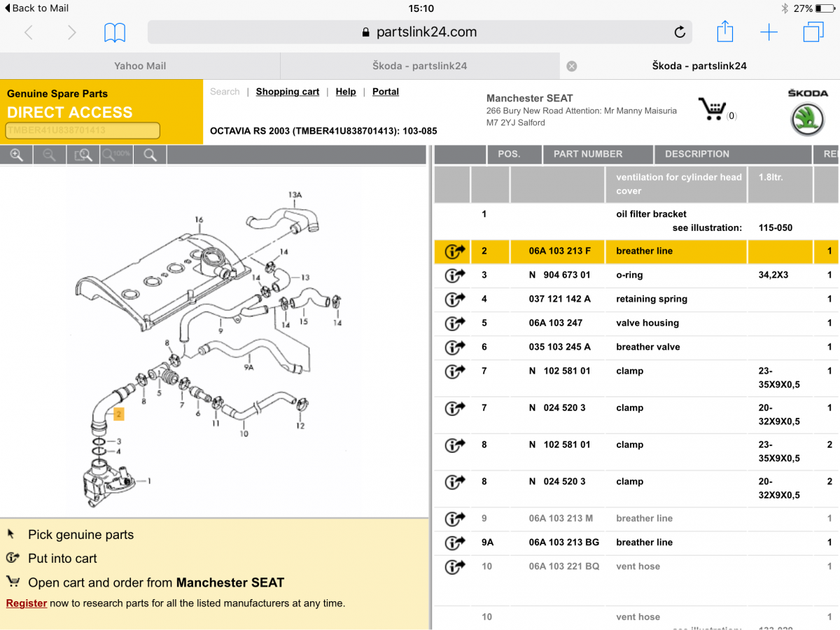
Task: Click Manchester SEAT dealer name
Action: click(x=530, y=99)
